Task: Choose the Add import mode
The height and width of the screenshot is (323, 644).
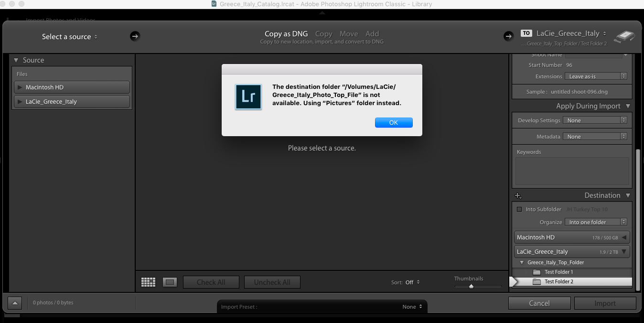Action: pos(372,34)
